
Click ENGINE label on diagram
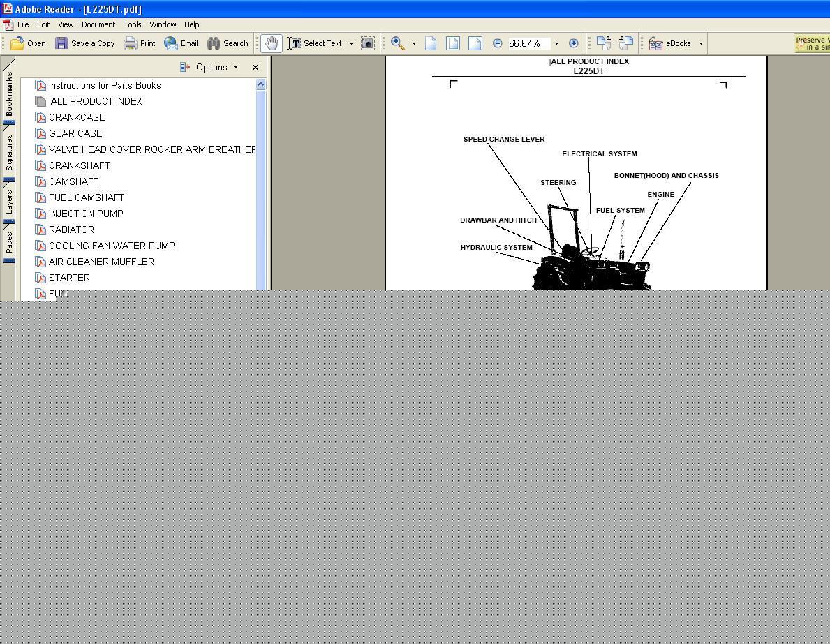coord(660,194)
